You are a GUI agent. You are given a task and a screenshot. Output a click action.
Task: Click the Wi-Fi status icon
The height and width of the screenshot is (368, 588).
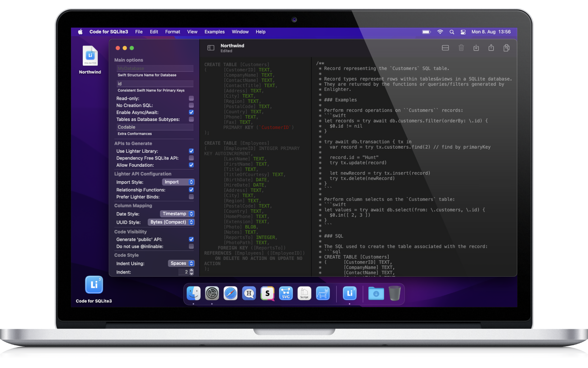(440, 32)
